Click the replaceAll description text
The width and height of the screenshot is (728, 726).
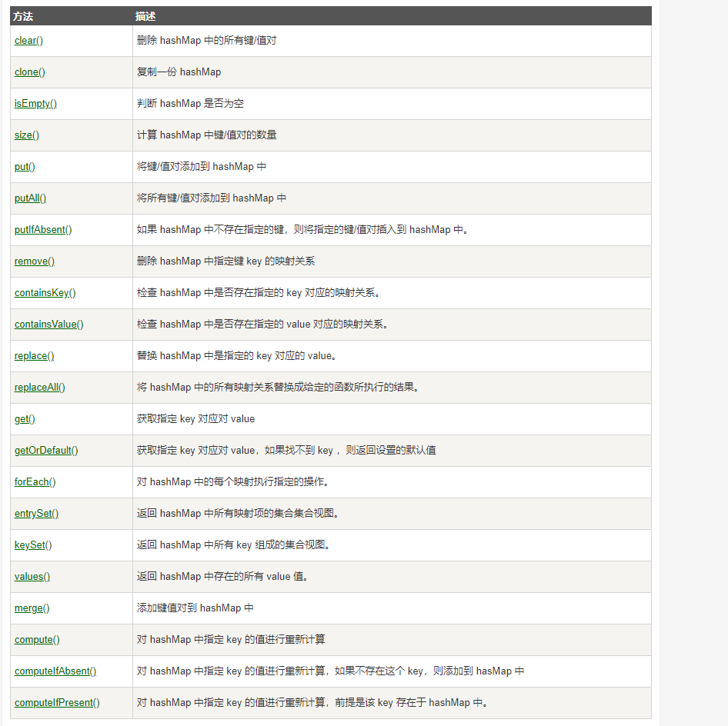point(278,388)
